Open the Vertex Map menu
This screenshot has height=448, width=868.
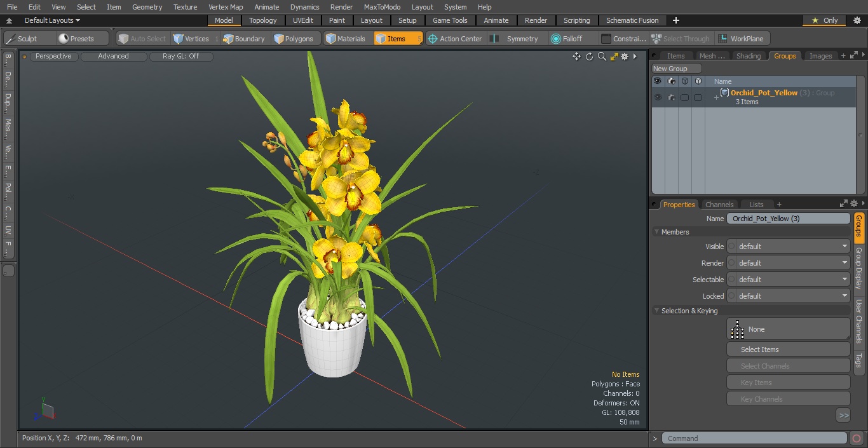[x=226, y=7]
